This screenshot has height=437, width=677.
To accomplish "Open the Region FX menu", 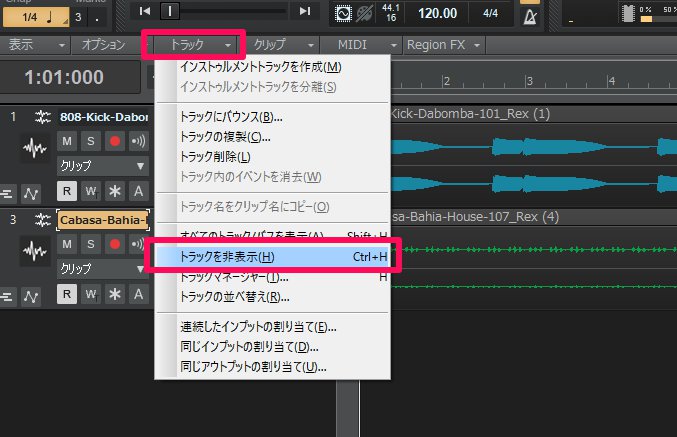I will click(443, 44).
